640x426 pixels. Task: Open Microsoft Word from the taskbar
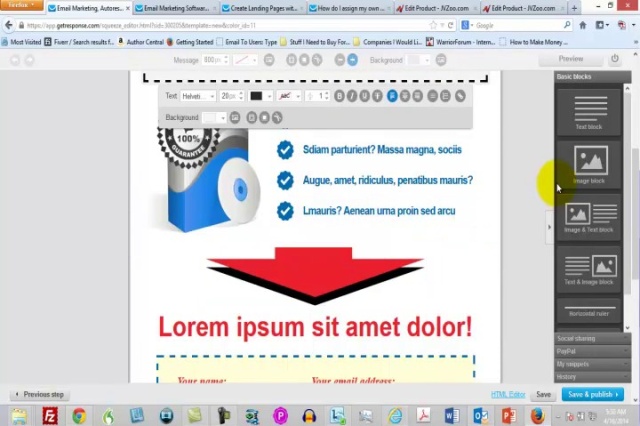[452, 416]
